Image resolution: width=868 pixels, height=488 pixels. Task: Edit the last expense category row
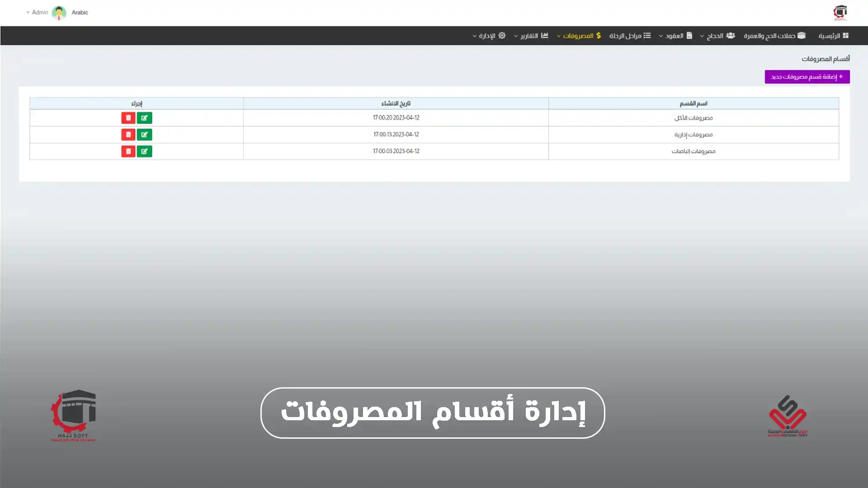[144, 151]
